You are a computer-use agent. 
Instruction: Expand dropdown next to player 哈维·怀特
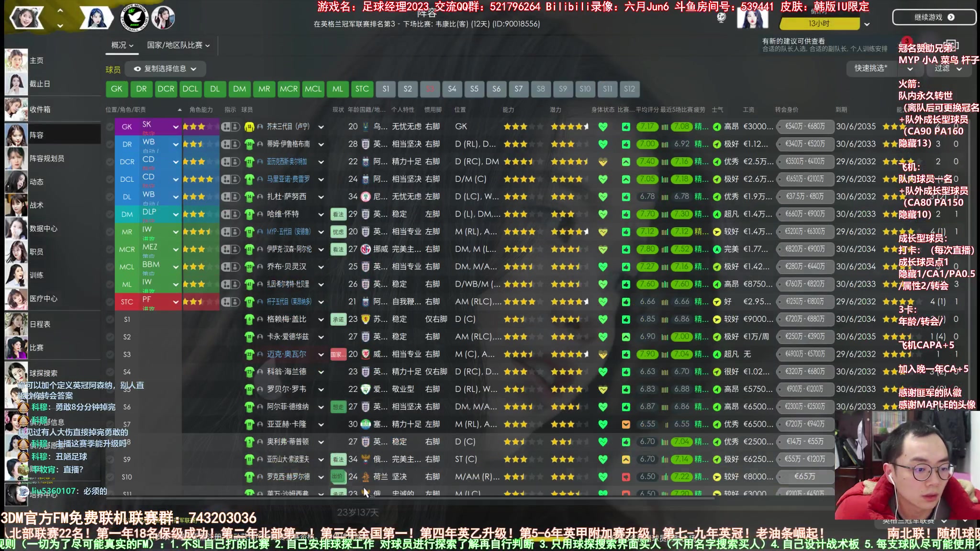[x=321, y=214]
